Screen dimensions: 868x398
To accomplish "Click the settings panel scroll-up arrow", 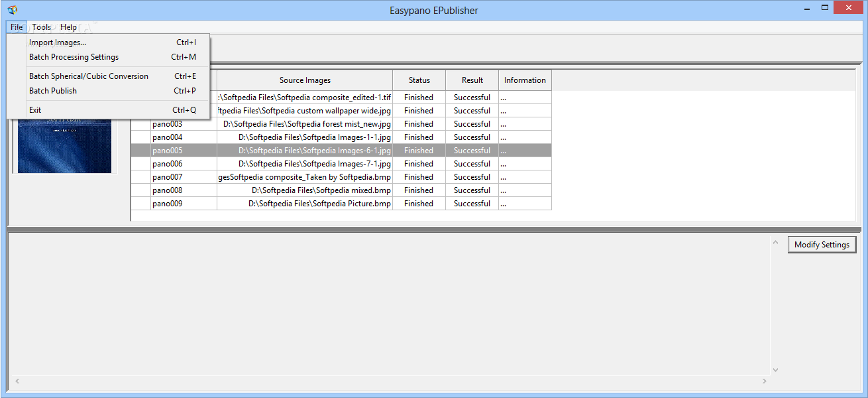I will 776,242.
